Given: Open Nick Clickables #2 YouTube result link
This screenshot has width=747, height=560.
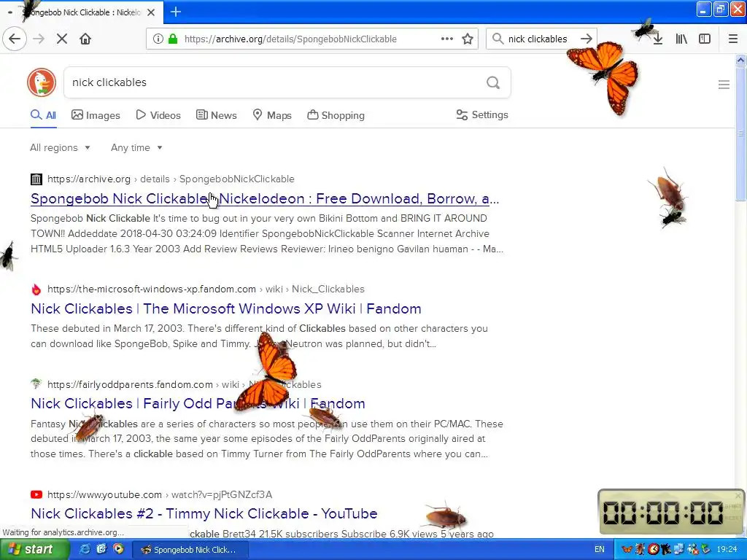Looking at the screenshot, I should (x=204, y=513).
